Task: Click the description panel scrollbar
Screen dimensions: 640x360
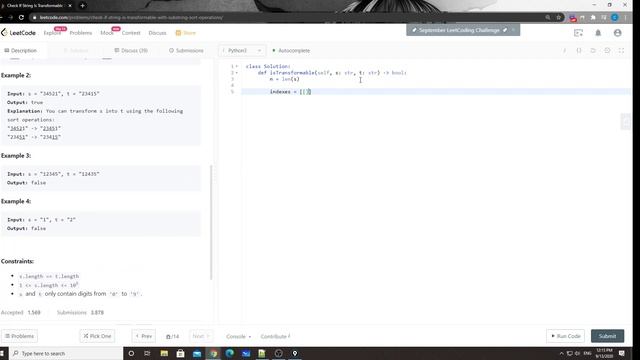Action: click(x=211, y=222)
